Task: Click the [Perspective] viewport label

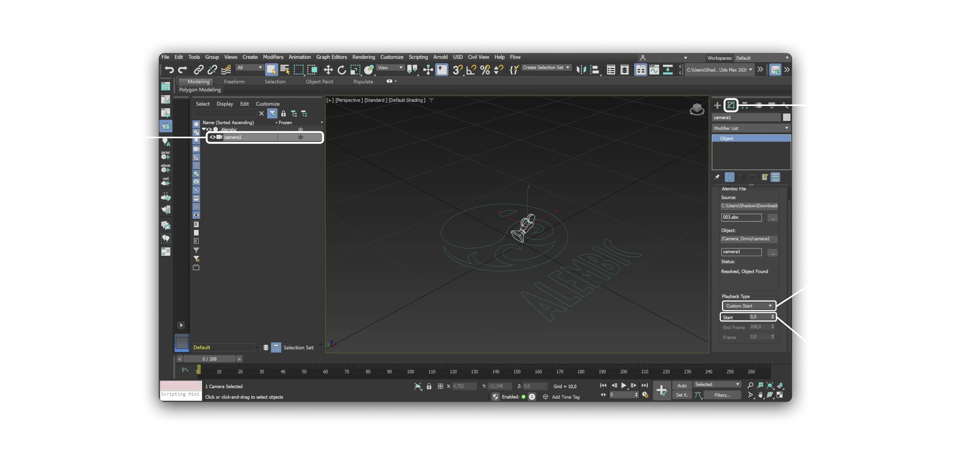Action: coord(349,100)
